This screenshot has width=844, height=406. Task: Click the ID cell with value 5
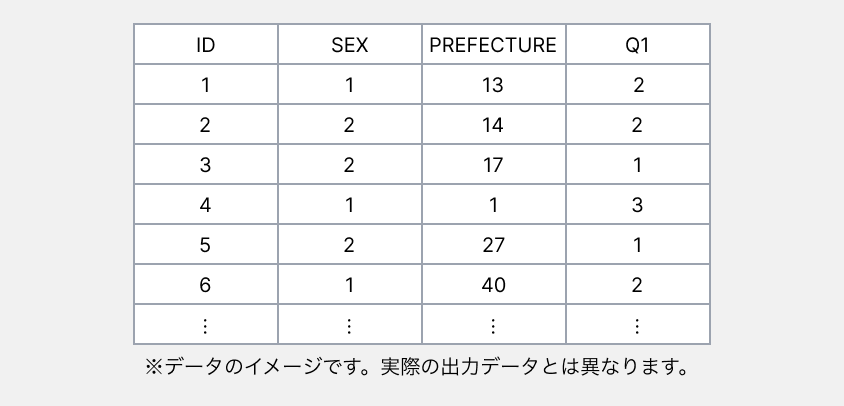[206, 245]
